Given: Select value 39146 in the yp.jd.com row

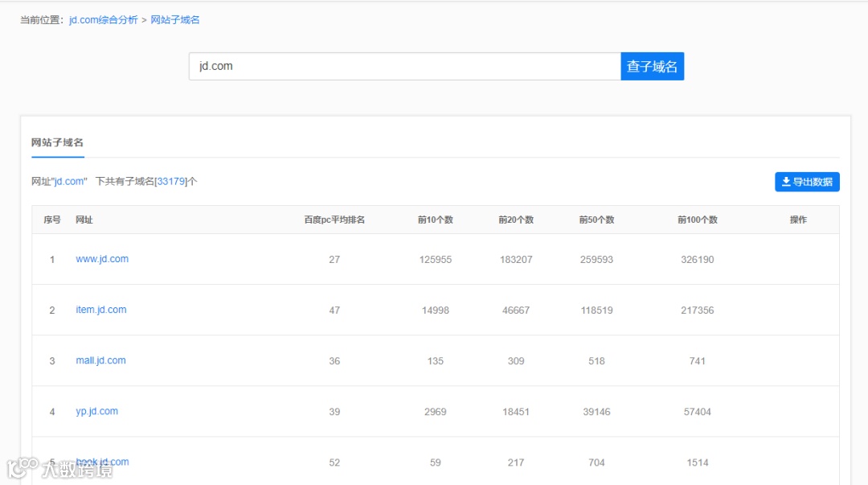Looking at the screenshot, I should [596, 412].
